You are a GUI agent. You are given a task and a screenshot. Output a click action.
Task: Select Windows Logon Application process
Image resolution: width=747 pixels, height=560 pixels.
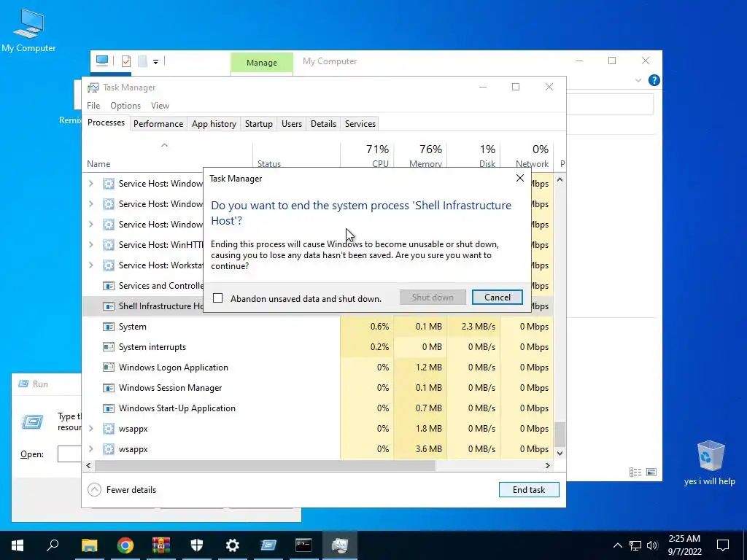[318, 367]
